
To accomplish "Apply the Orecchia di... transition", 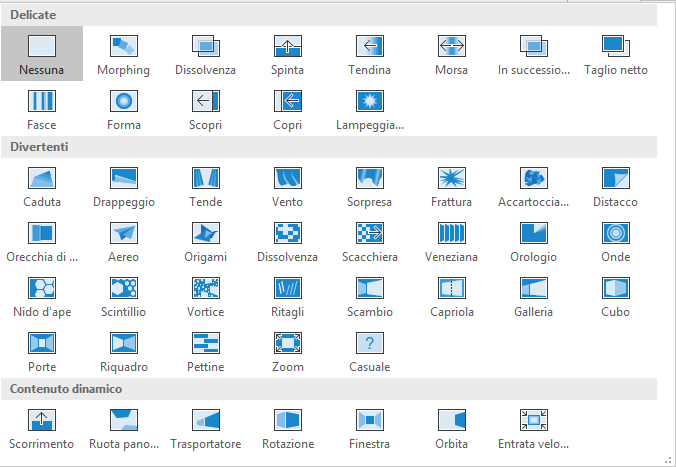I will pos(42,241).
